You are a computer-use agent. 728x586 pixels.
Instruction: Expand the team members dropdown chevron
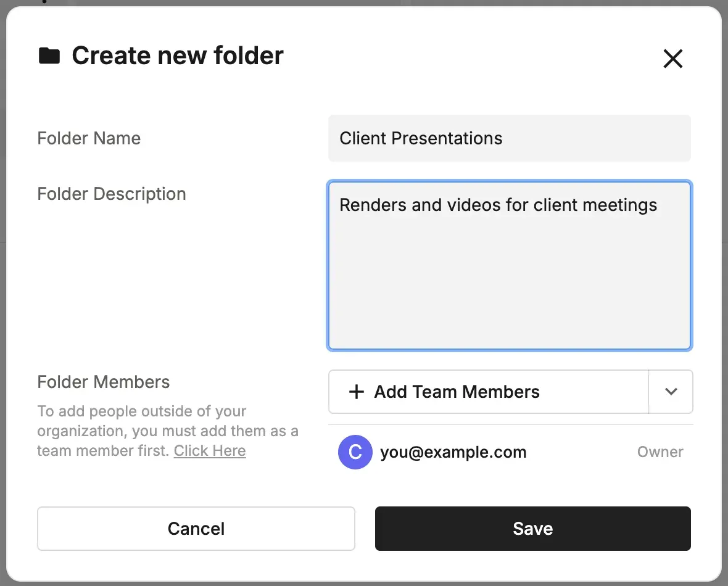(671, 392)
